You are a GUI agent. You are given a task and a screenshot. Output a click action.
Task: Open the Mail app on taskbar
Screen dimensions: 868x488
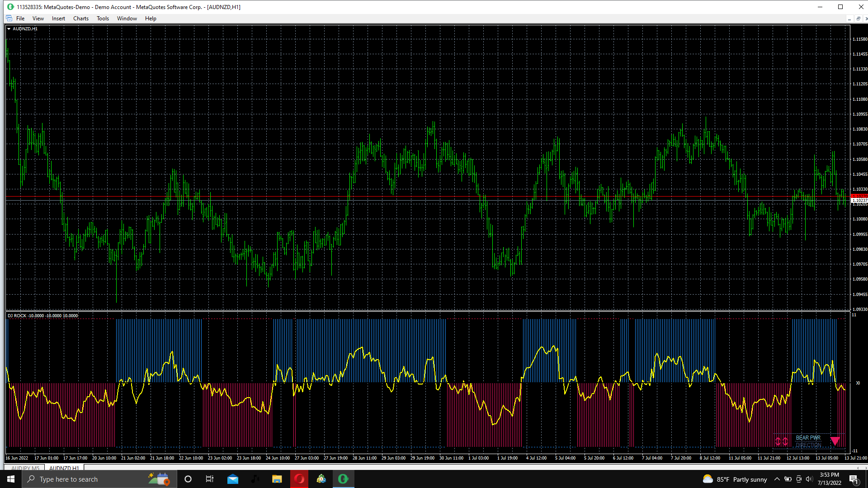click(x=233, y=479)
